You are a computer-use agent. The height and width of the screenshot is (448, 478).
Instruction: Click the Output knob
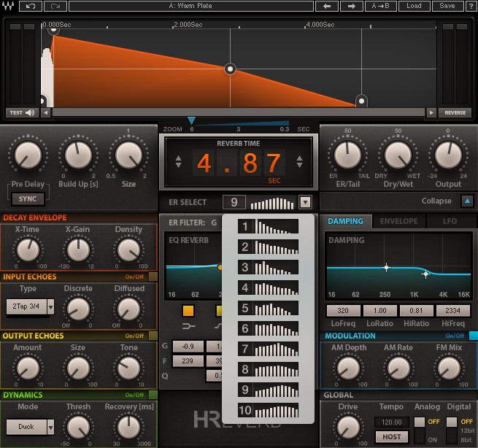tap(448, 155)
